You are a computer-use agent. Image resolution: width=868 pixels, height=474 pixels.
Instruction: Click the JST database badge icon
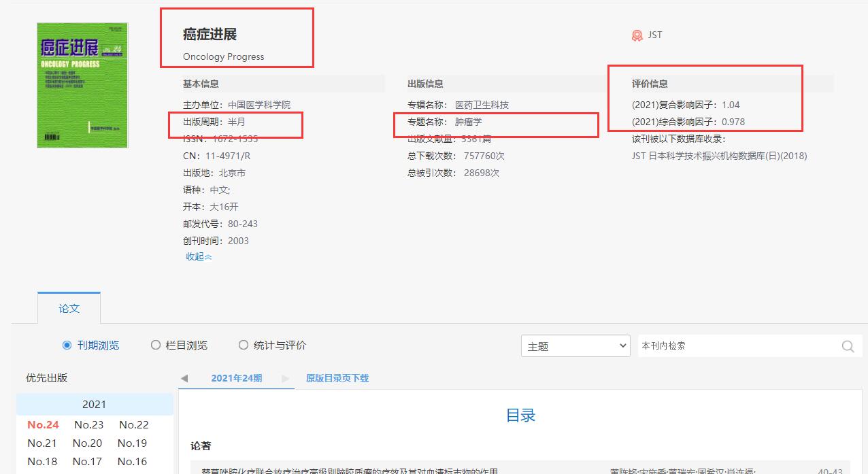click(637, 35)
